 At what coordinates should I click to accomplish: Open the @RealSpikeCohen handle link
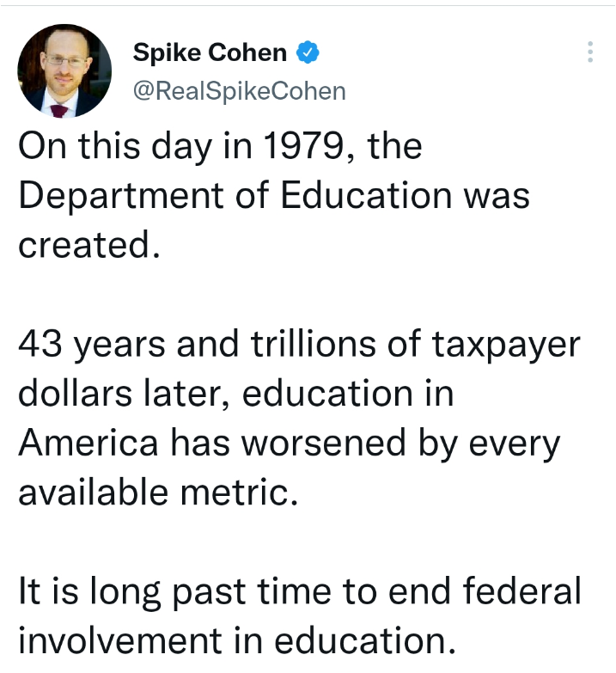pos(239,91)
